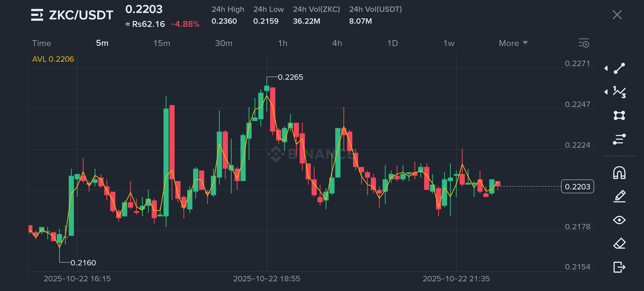Open the More intervals dropdown
Screen dimensions: 644x291
[x=513, y=43]
